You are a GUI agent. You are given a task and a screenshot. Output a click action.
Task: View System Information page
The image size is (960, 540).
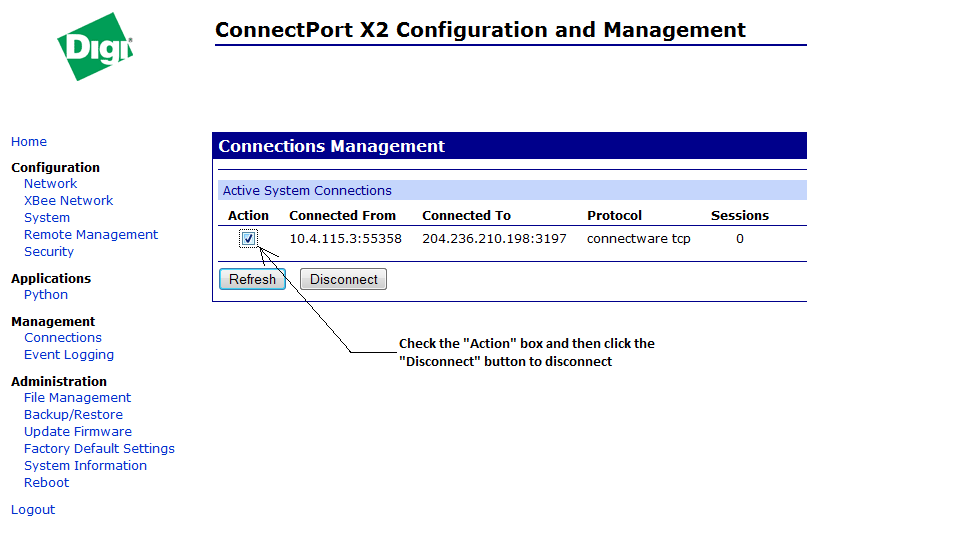click(x=85, y=466)
